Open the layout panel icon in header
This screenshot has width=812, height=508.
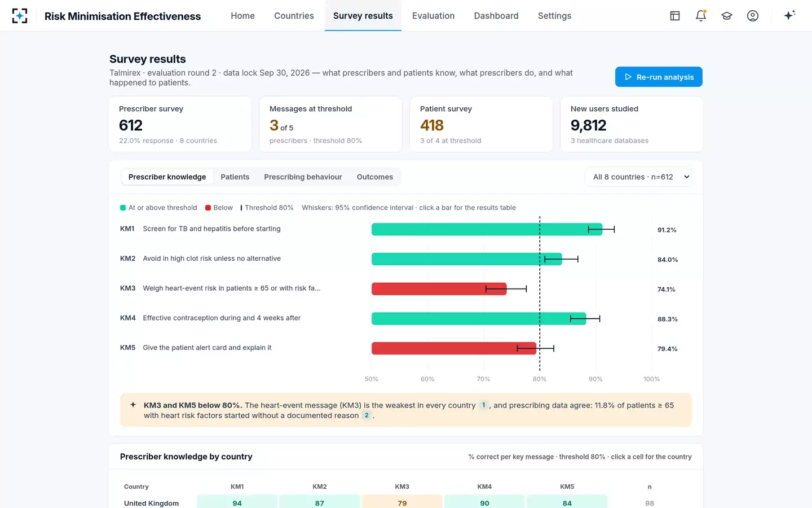pos(675,16)
